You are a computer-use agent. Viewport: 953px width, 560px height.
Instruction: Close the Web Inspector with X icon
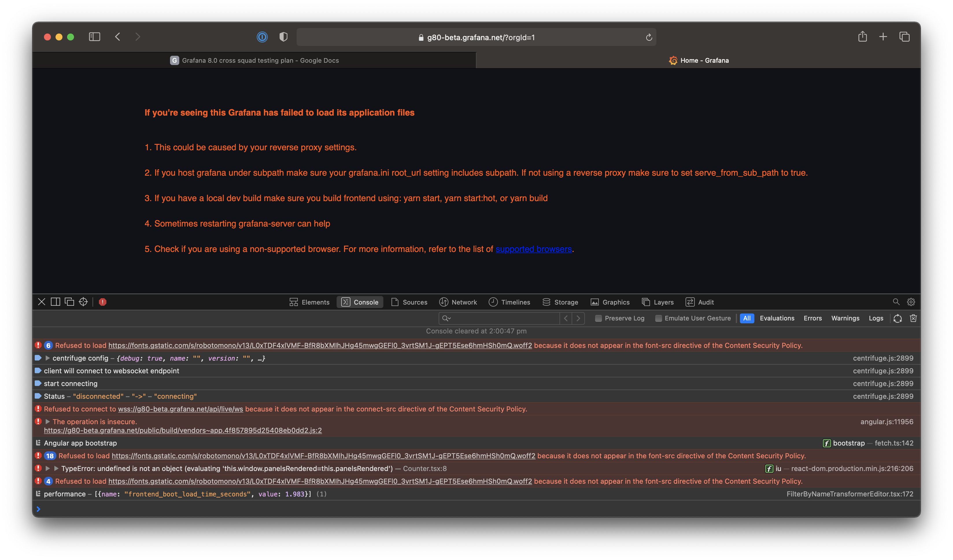coord(42,302)
